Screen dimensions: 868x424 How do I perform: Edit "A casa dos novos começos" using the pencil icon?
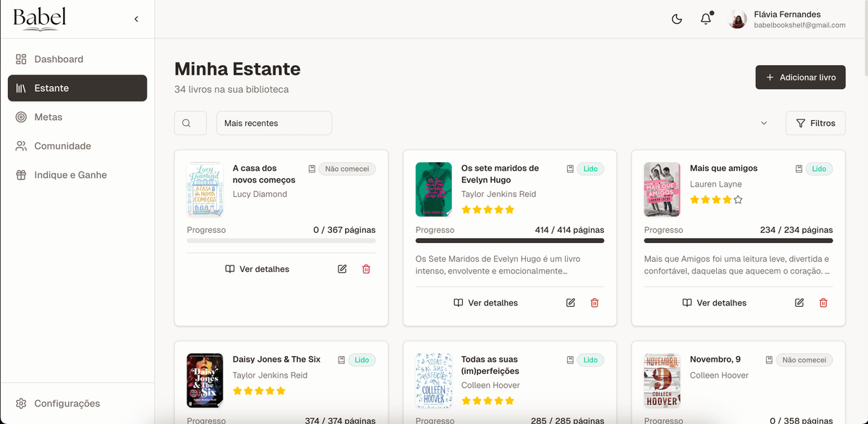pos(341,268)
